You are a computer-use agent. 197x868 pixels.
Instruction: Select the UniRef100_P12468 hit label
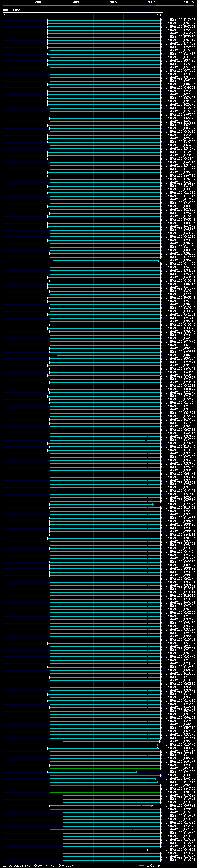click(x=180, y=169)
